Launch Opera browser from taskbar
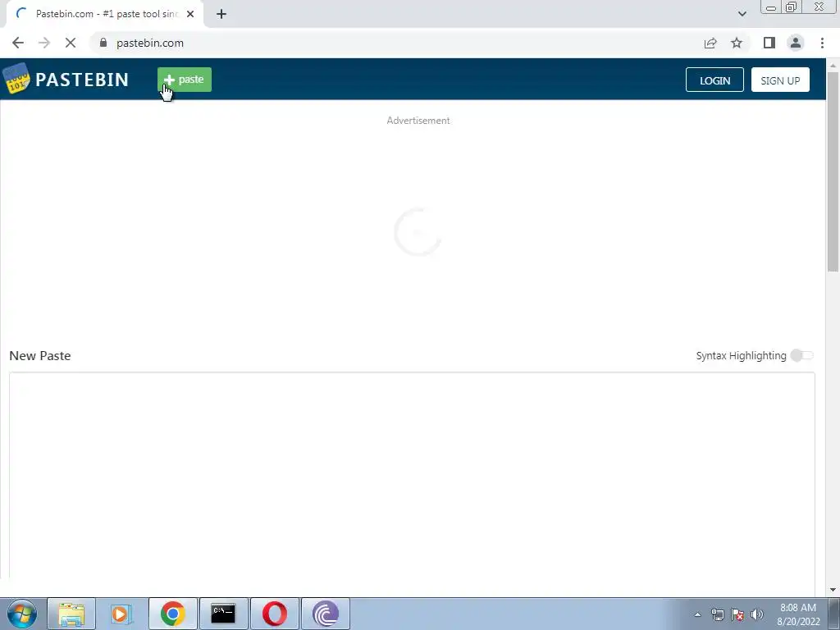Image resolution: width=840 pixels, height=630 pixels. point(274,614)
